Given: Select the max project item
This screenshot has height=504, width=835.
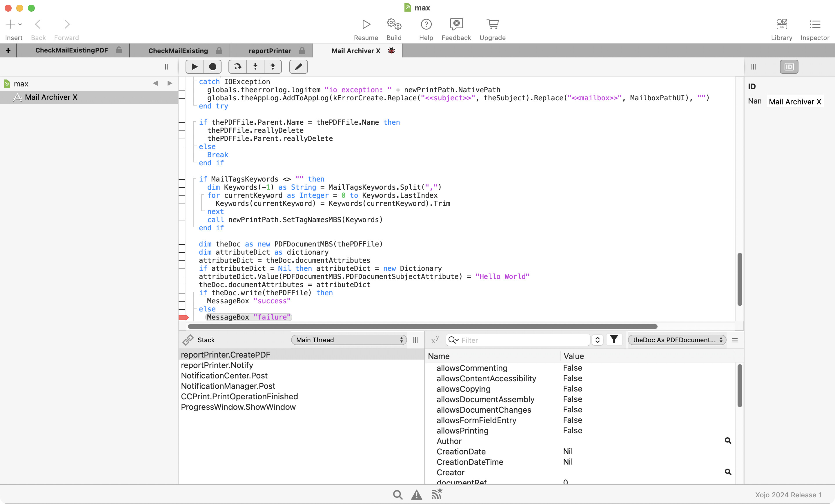Looking at the screenshot, I should (x=21, y=84).
